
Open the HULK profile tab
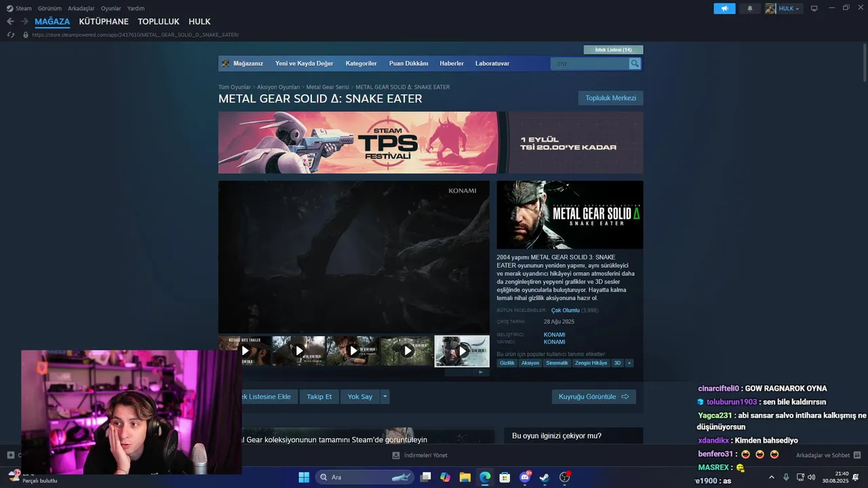(199, 22)
